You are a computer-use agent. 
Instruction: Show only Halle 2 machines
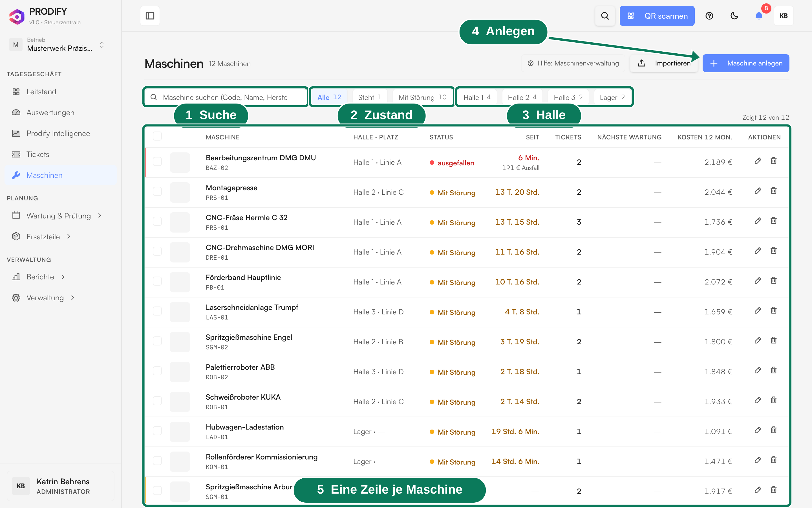pyautogui.click(x=522, y=97)
